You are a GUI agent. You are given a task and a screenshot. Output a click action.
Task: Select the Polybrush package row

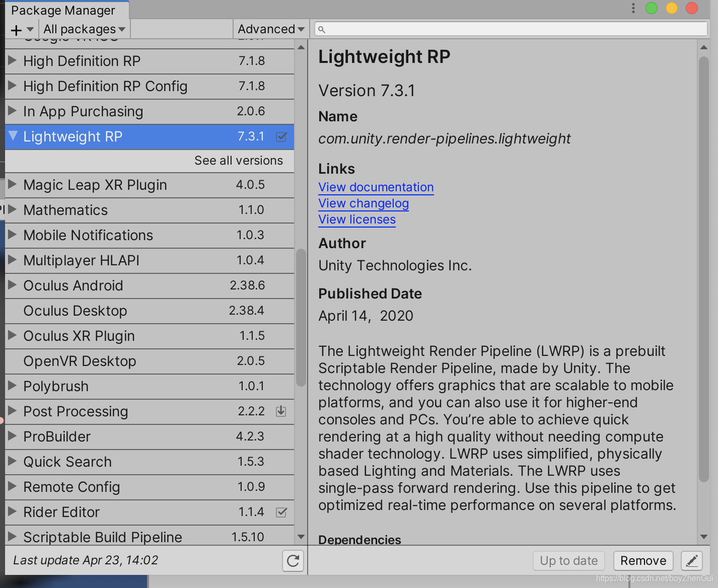[150, 386]
